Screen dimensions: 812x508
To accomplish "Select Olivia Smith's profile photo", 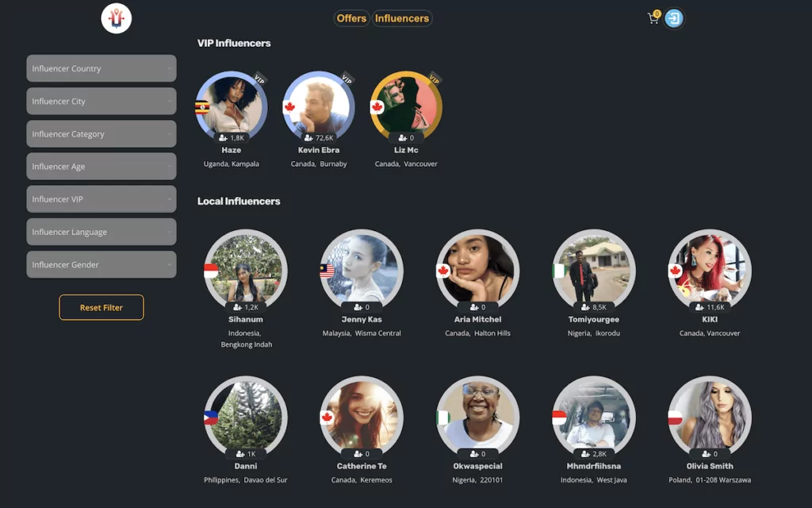I will coord(710,418).
